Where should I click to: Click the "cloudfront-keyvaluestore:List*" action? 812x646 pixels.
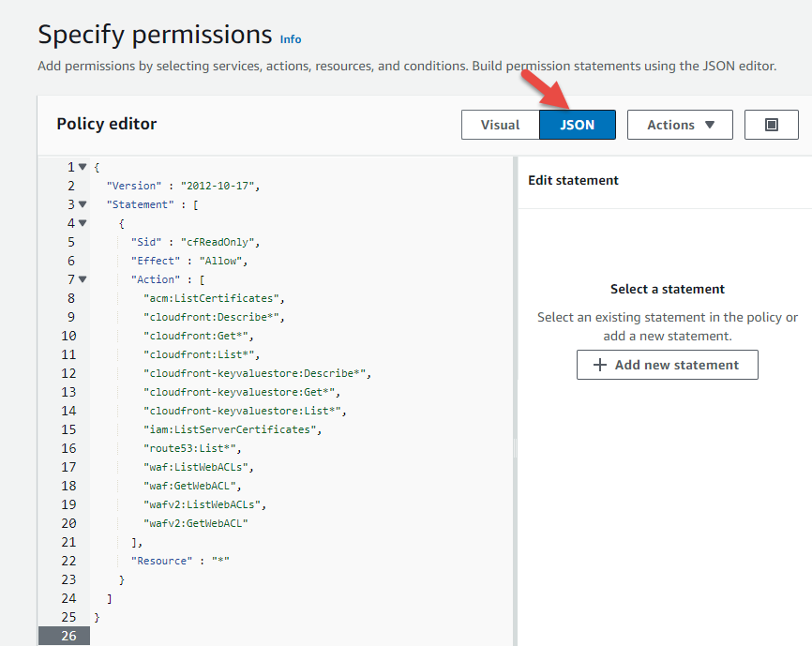(242, 411)
